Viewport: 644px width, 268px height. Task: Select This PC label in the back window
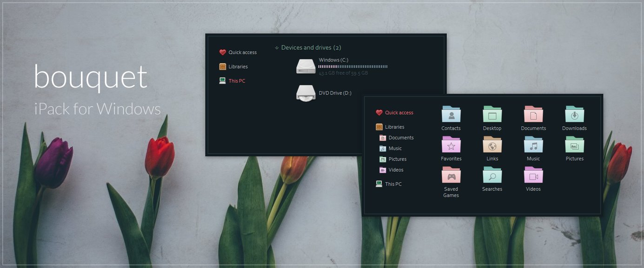(237, 81)
